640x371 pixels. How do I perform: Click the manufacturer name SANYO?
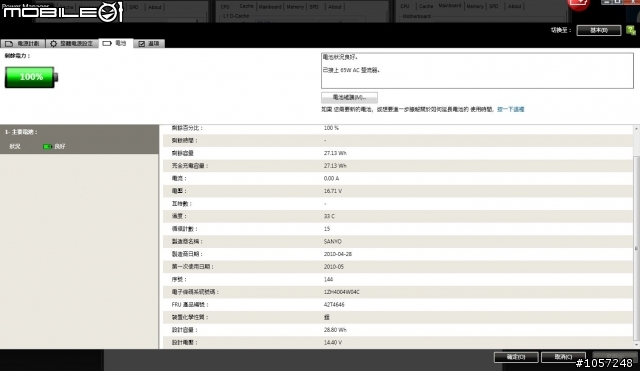333,241
